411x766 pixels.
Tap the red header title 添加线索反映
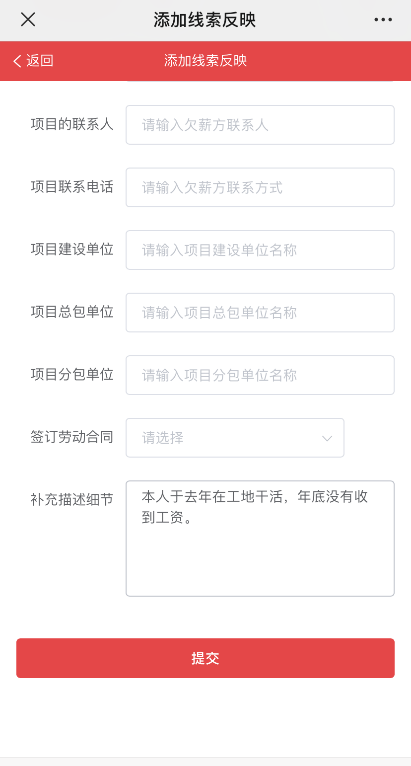point(205,61)
